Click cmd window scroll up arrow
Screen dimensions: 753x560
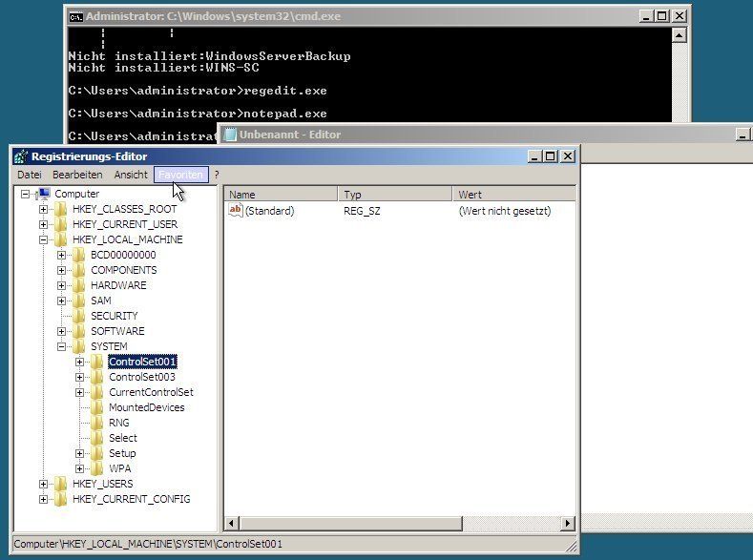pyautogui.click(x=680, y=35)
